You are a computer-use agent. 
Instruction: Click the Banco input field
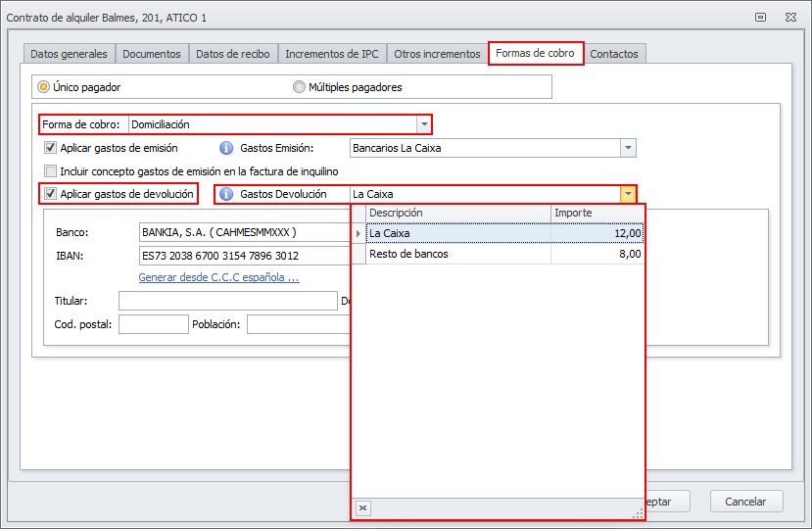point(245,232)
